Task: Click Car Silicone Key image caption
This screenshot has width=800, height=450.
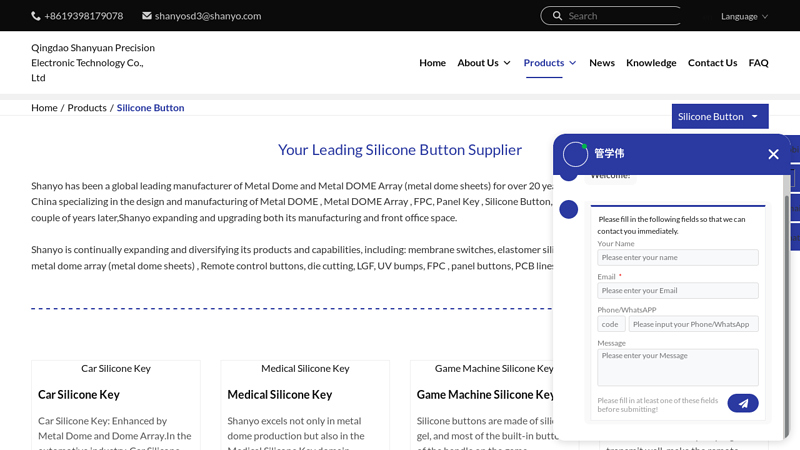Action: click(116, 368)
